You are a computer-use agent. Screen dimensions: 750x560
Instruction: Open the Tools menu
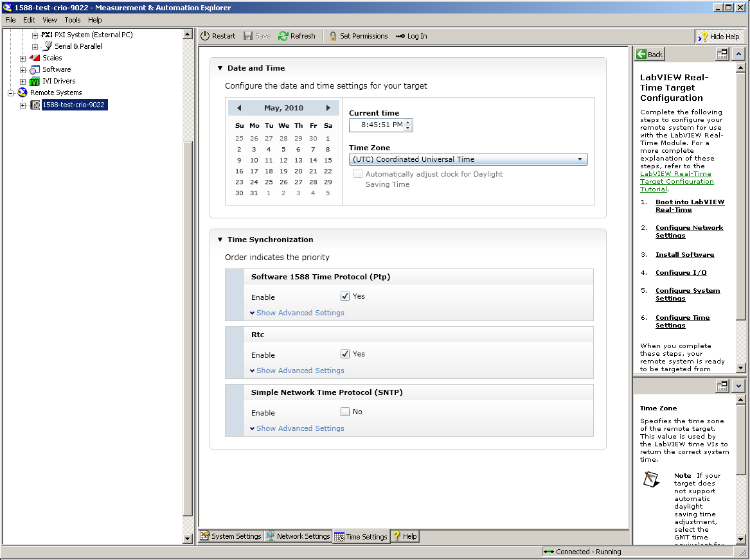point(73,20)
